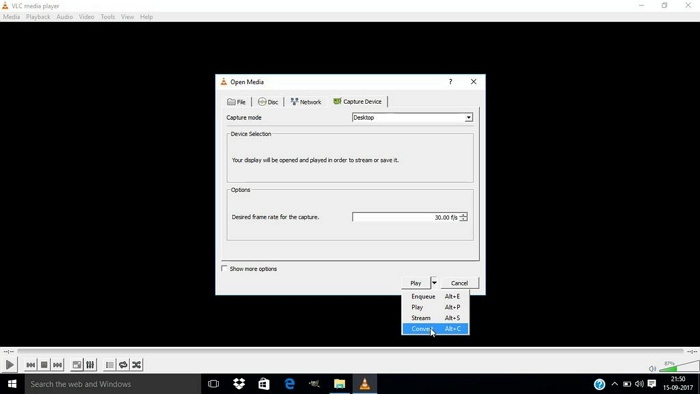Screen dimensions: 700x394
Task: Click the battery icon in system tray
Action: [x=627, y=384]
